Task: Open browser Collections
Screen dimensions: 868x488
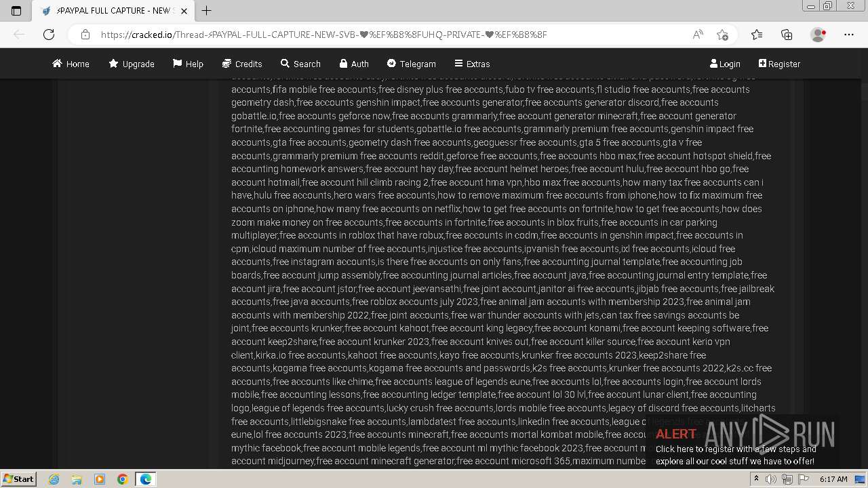Action: (787, 35)
